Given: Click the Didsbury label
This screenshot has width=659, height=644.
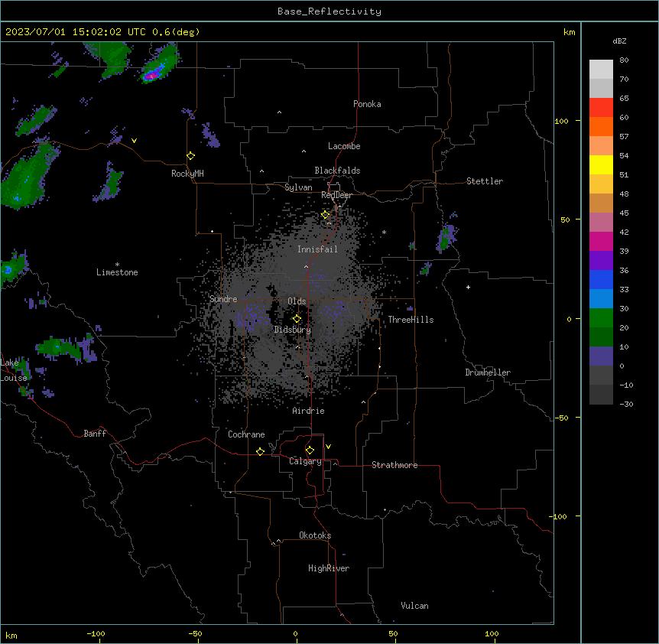Looking at the screenshot, I should [x=293, y=330].
